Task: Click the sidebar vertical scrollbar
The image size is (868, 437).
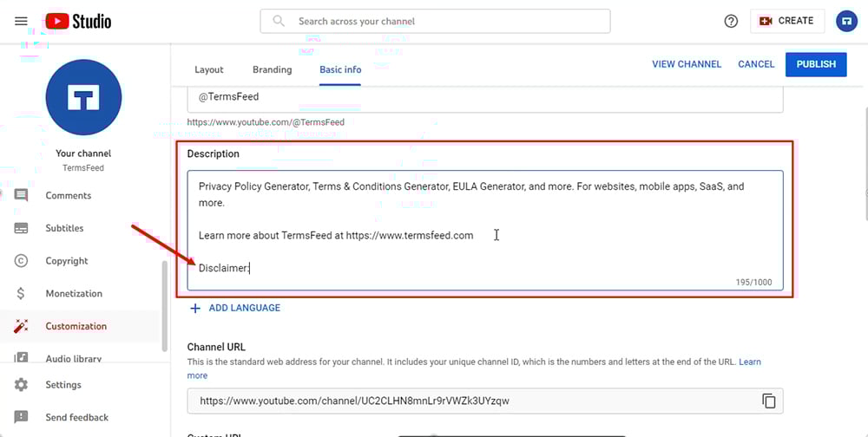Action: click(x=164, y=306)
